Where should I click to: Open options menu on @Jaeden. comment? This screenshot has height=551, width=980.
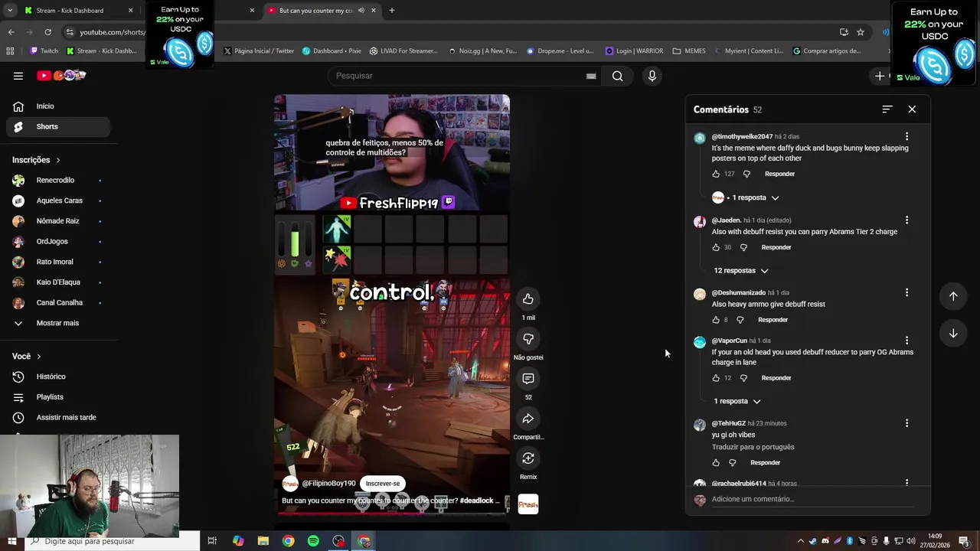906,220
